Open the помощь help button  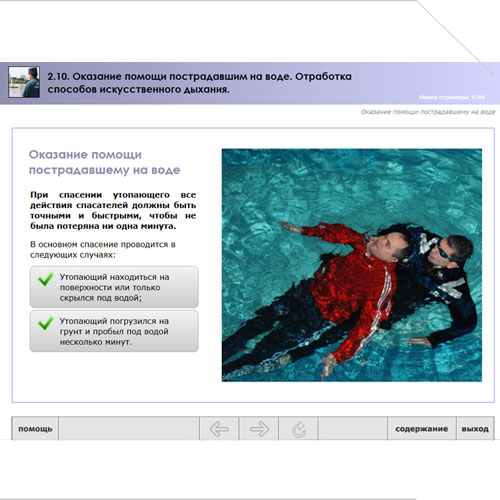[x=35, y=429]
